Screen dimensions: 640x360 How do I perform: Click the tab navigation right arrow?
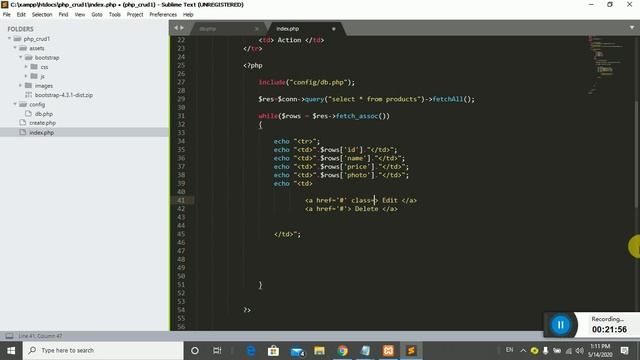[182, 28]
